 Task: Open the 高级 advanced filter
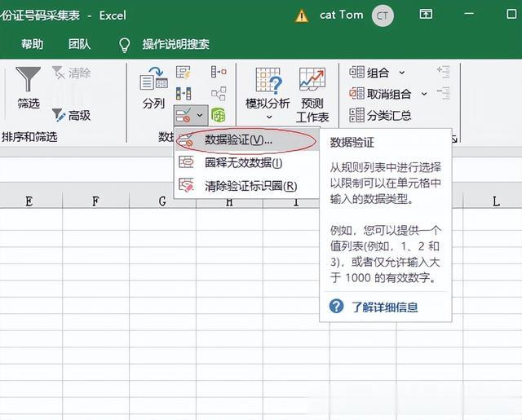[x=71, y=116]
